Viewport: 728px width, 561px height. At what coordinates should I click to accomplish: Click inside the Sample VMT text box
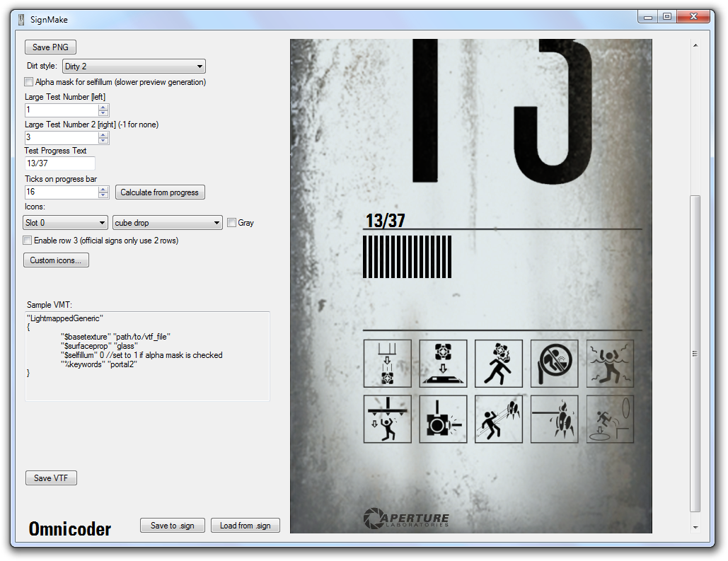coord(147,357)
